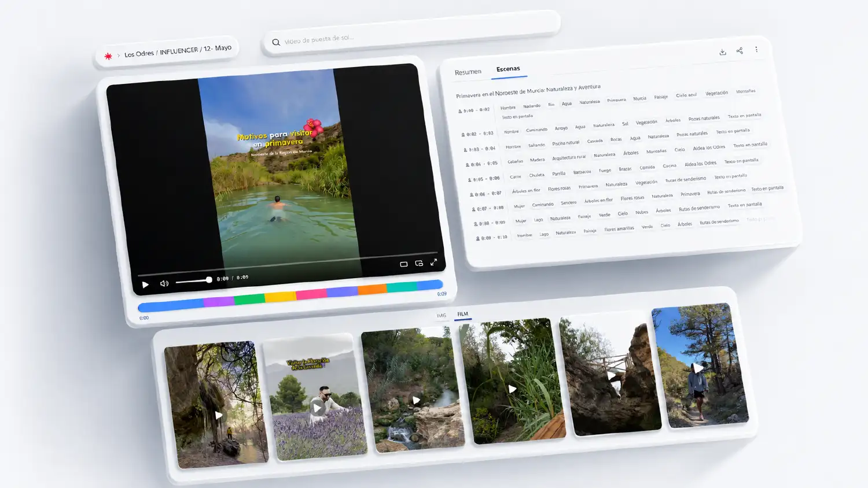Select the 0:06 - 0:07 scene timestamp
This screenshot has height=488, width=868.
pyautogui.click(x=486, y=194)
